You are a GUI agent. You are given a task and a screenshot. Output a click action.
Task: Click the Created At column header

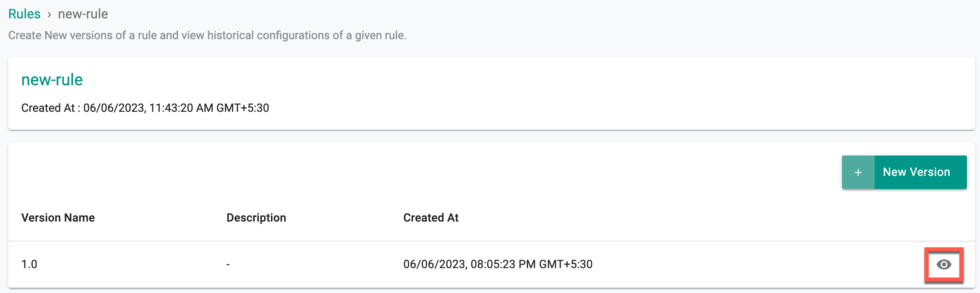431,218
